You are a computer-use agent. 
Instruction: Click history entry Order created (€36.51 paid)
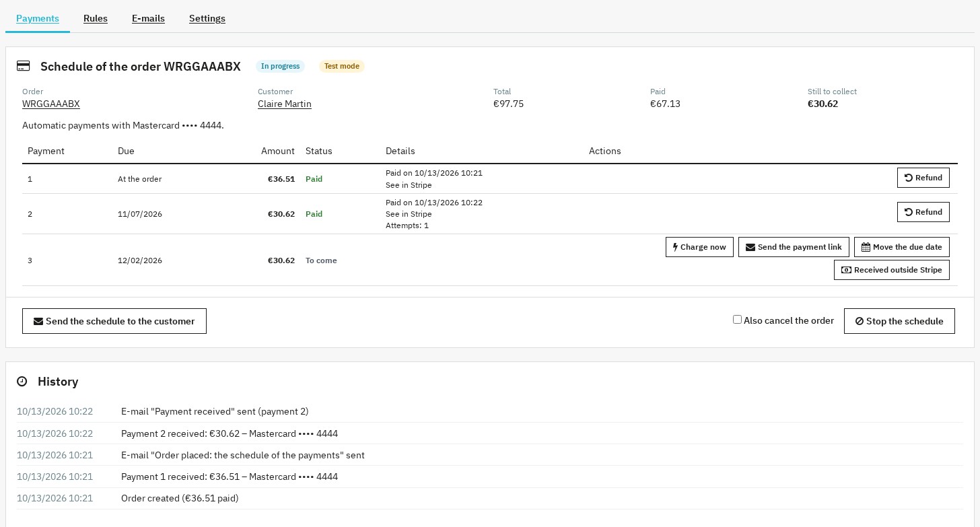180,498
